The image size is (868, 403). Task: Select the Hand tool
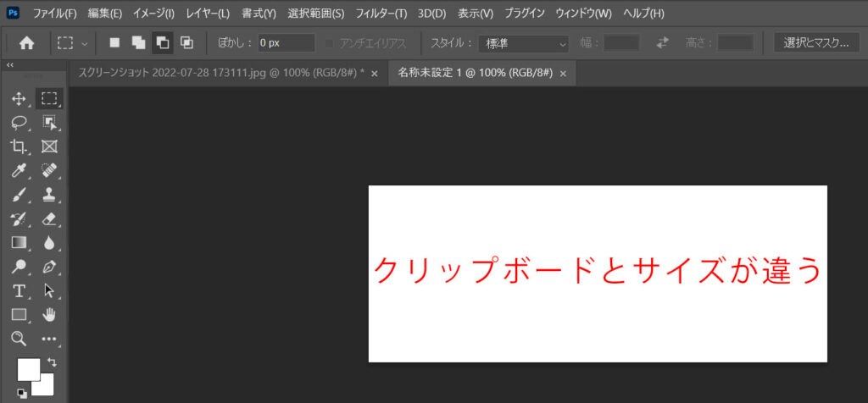[49, 315]
